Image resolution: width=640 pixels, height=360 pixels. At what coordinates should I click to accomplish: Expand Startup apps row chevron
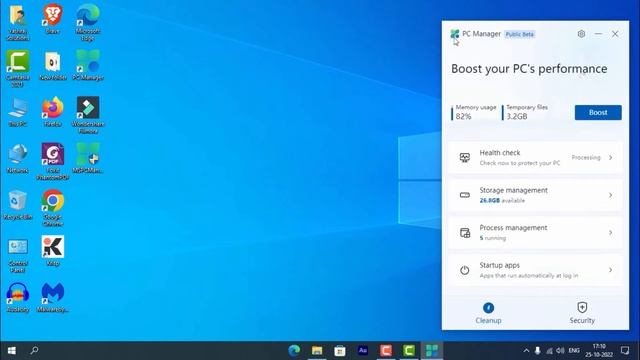pyautogui.click(x=611, y=270)
